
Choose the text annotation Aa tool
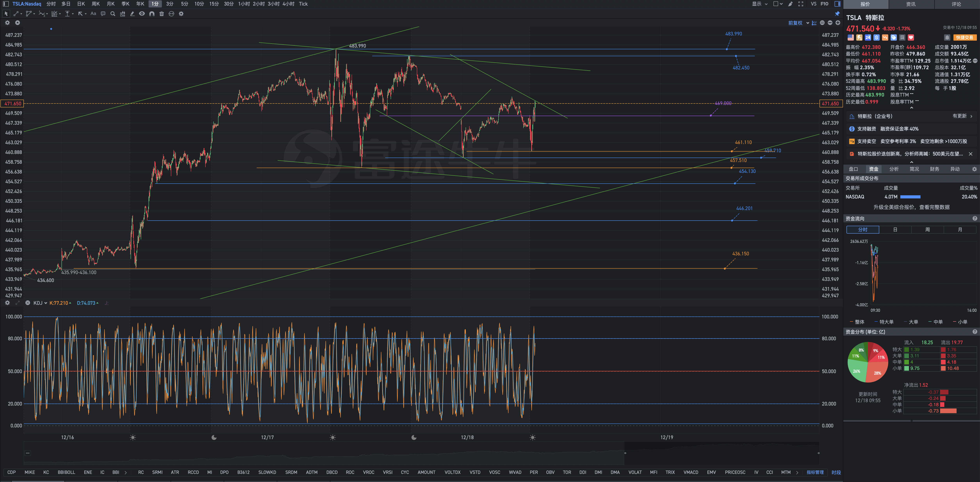click(x=93, y=14)
